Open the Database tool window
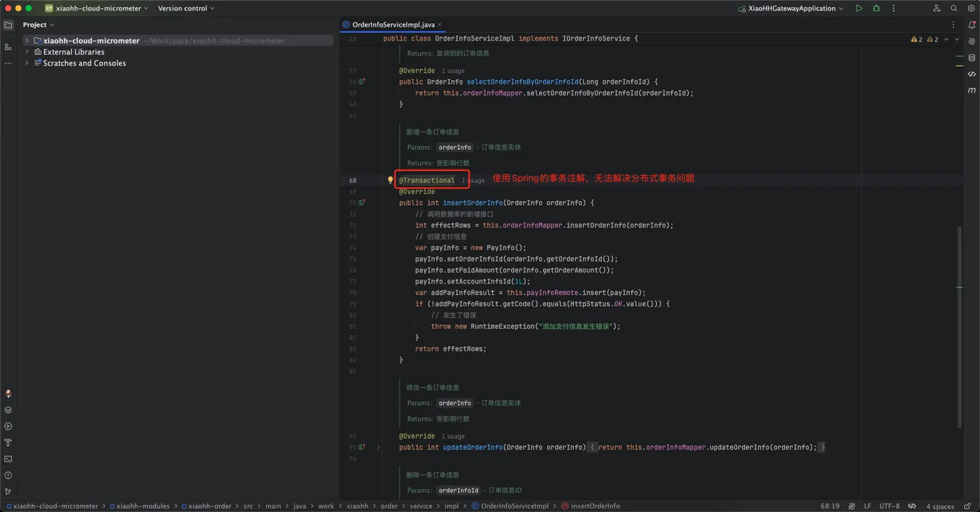The width and height of the screenshot is (980, 512). coord(972,57)
